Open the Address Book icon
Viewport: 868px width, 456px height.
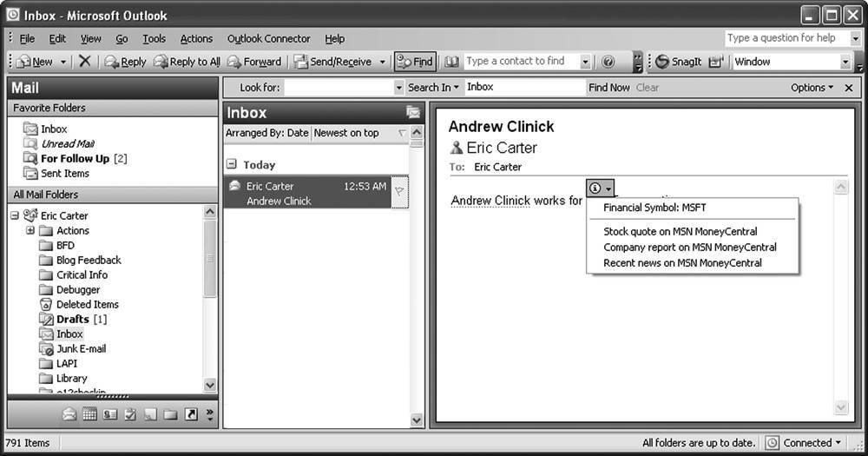[451, 62]
